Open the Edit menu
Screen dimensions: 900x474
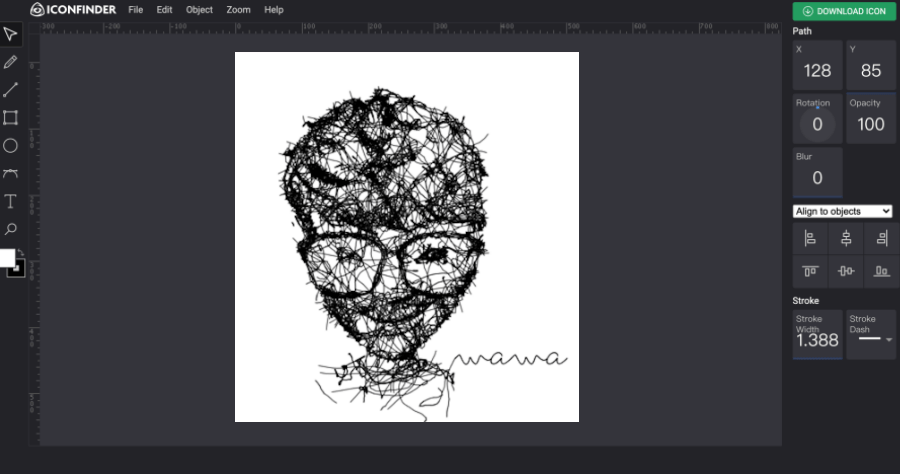[x=164, y=10]
